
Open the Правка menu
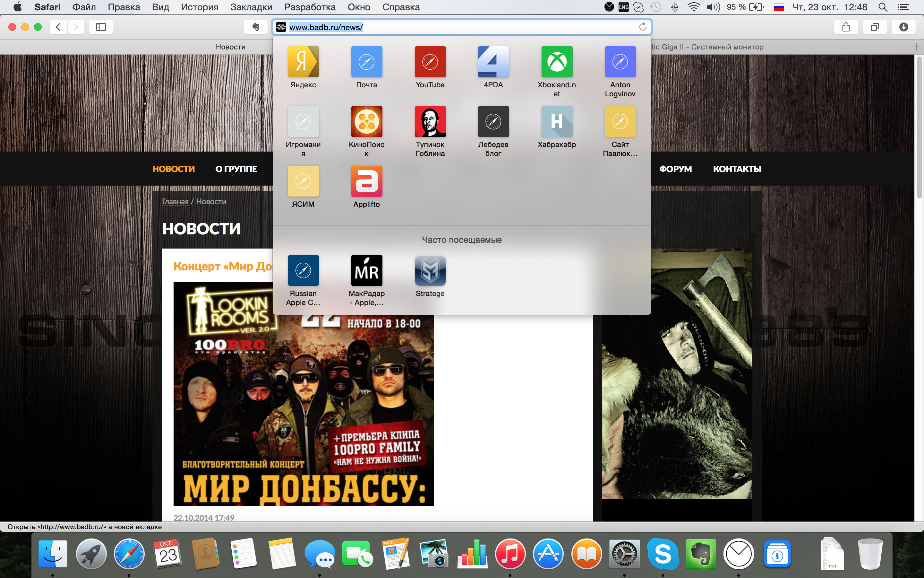point(124,7)
